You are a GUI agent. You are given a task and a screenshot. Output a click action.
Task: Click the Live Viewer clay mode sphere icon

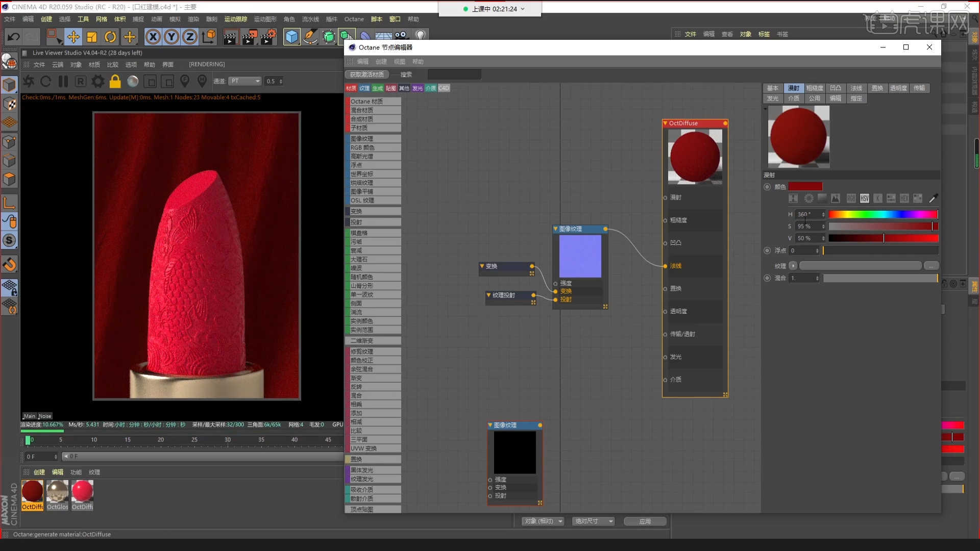(133, 82)
